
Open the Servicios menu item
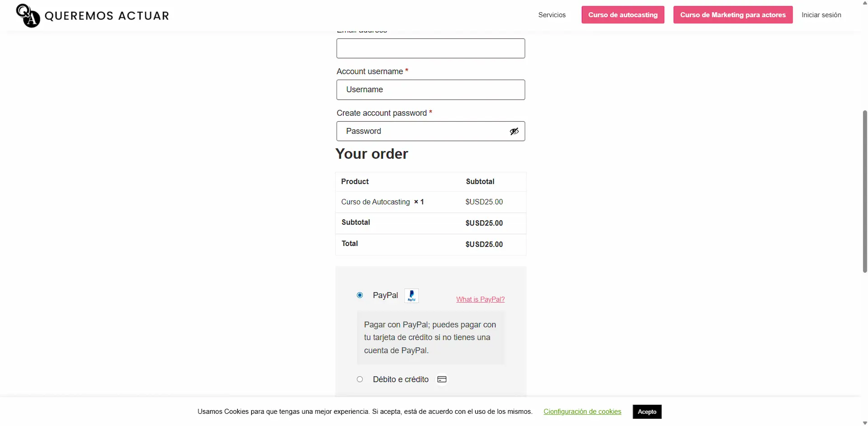pos(552,15)
